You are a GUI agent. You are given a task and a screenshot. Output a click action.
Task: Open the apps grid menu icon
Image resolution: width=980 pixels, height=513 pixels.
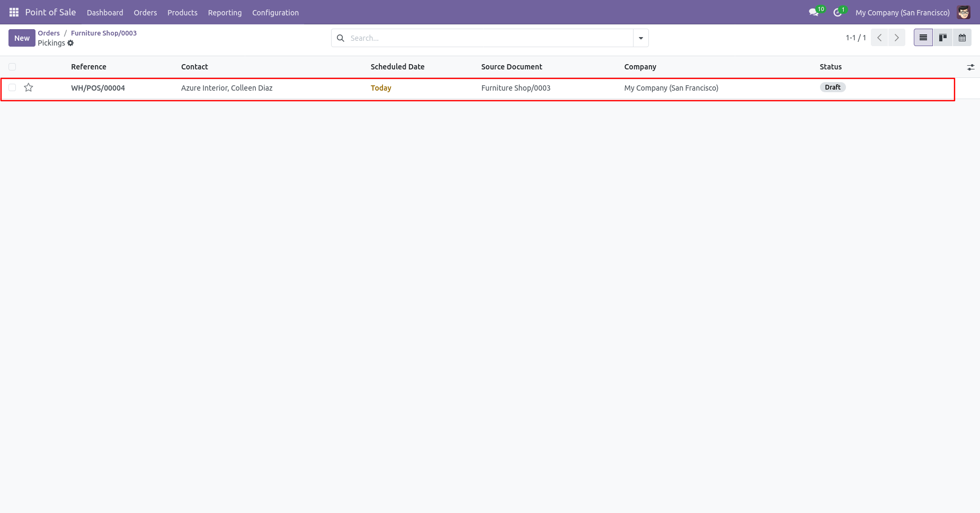point(14,12)
